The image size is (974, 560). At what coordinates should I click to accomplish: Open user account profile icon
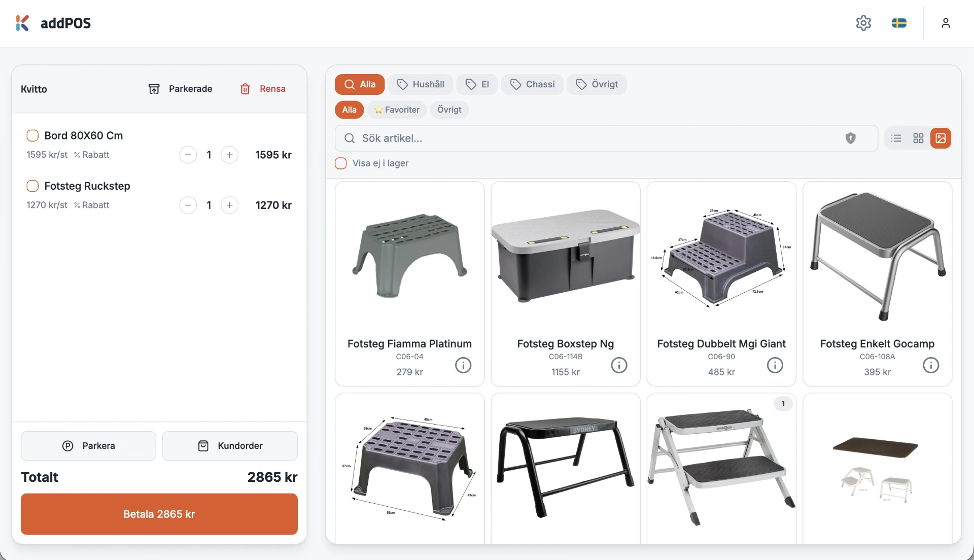tap(946, 23)
